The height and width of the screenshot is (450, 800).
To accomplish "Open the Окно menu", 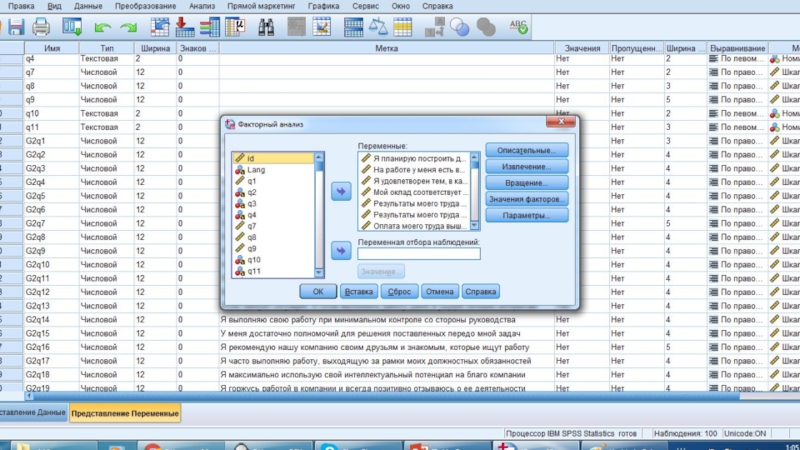I will point(401,6).
